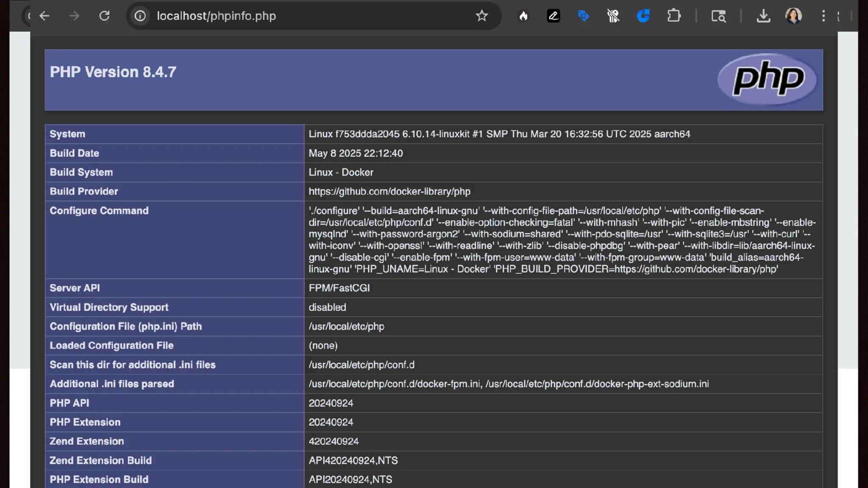Click the docker-library/php Build Provider URL
868x488 pixels.
point(389,191)
